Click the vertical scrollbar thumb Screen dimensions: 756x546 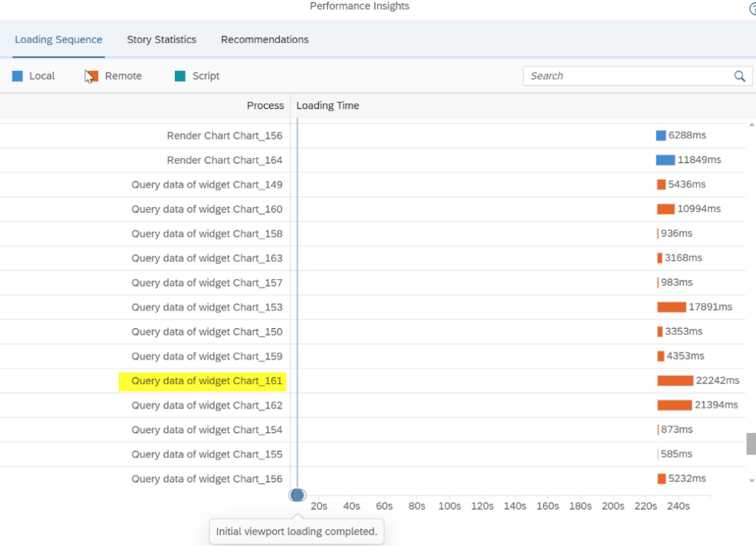(x=751, y=443)
